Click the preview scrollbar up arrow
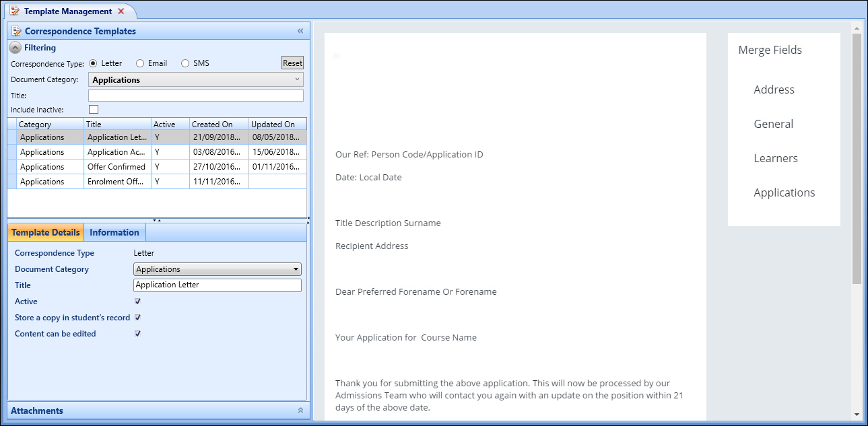 point(857,28)
